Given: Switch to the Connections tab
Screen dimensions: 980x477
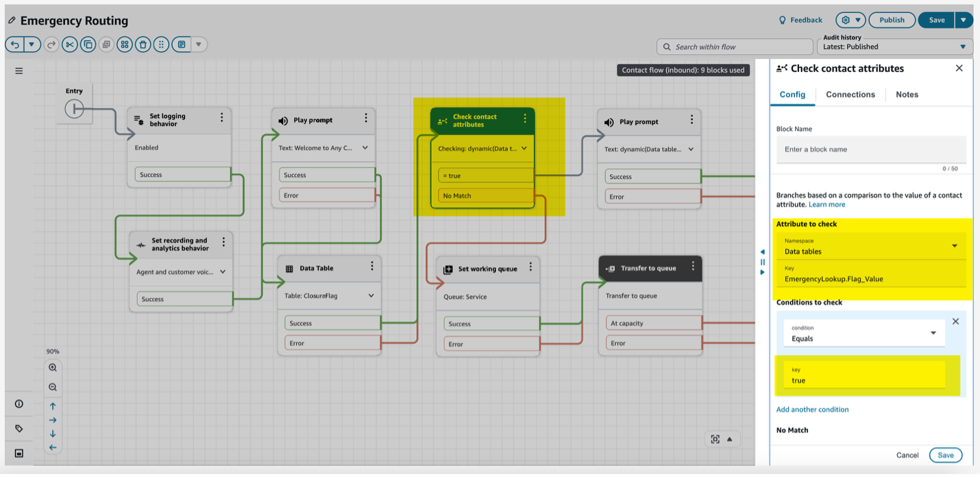Looking at the screenshot, I should click(x=850, y=95).
